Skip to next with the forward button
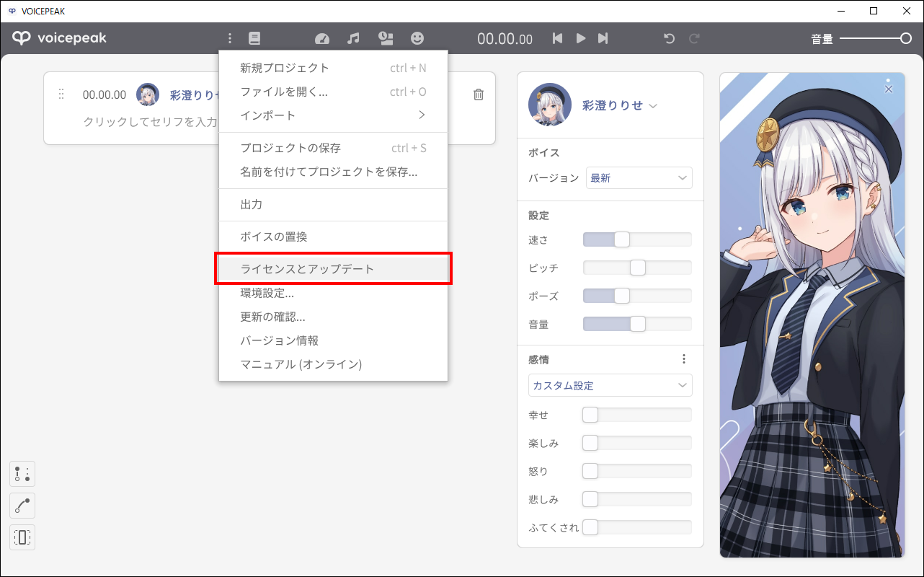The width and height of the screenshot is (924, 577). pyautogui.click(x=603, y=38)
